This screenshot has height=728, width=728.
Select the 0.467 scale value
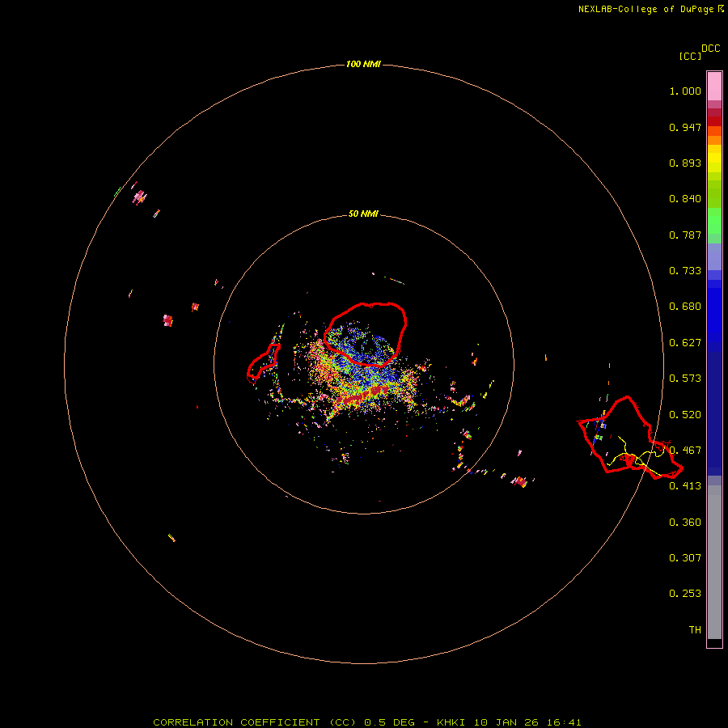click(x=685, y=451)
